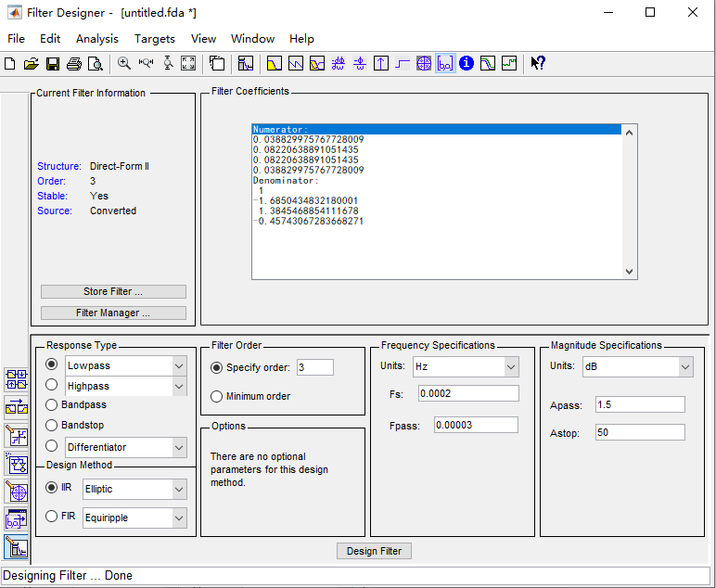The image size is (716, 588).
Task: Save the session with floppy disk icon
Action: (53, 63)
